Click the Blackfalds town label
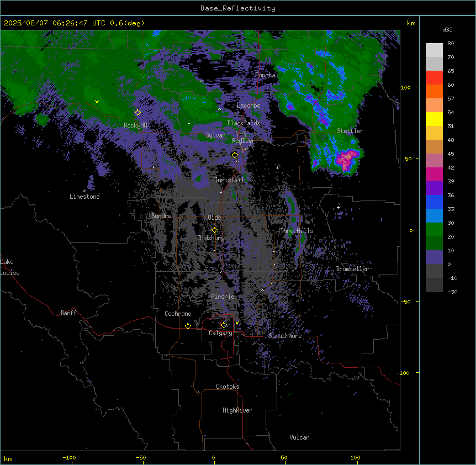 [x=244, y=123]
